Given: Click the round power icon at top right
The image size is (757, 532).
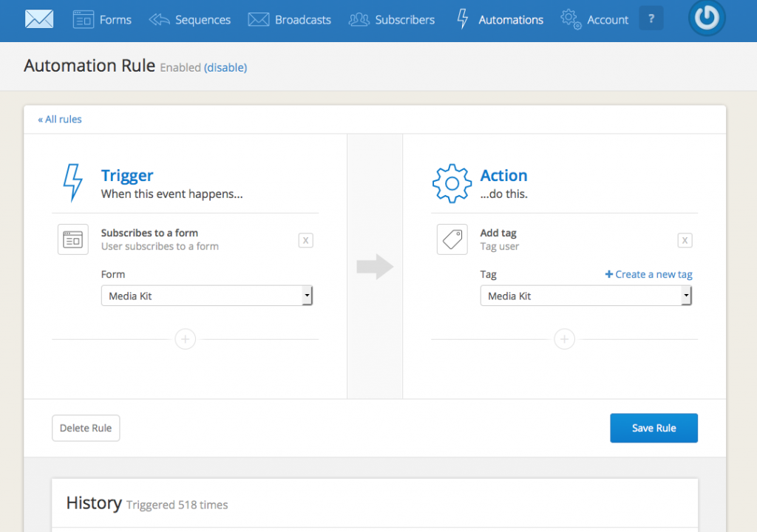Looking at the screenshot, I should pyautogui.click(x=707, y=18).
